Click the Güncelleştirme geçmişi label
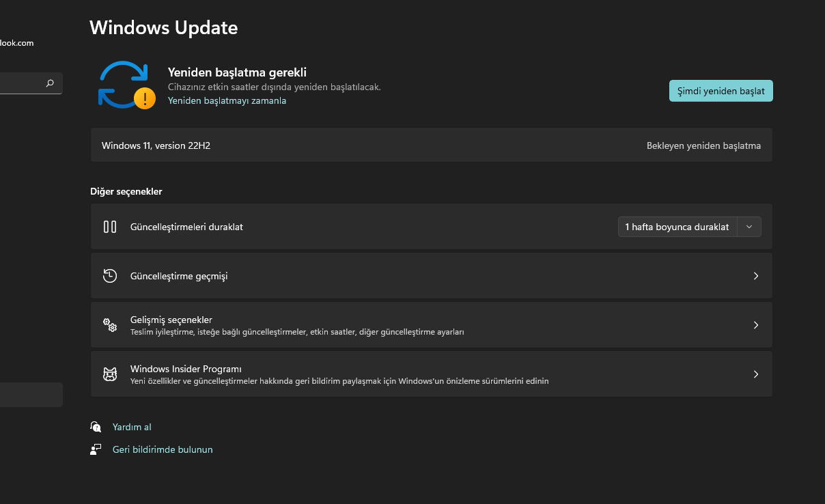This screenshot has width=825, height=504. (x=179, y=276)
